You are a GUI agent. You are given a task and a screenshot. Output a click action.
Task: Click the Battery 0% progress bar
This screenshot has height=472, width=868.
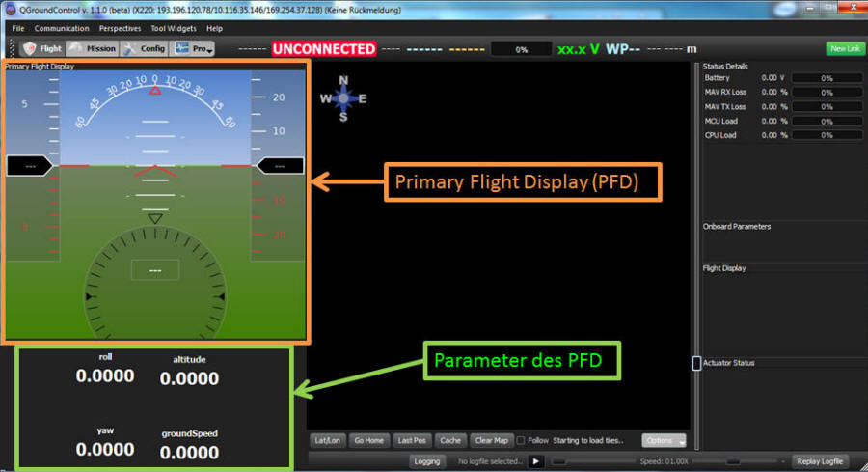(x=827, y=78)
